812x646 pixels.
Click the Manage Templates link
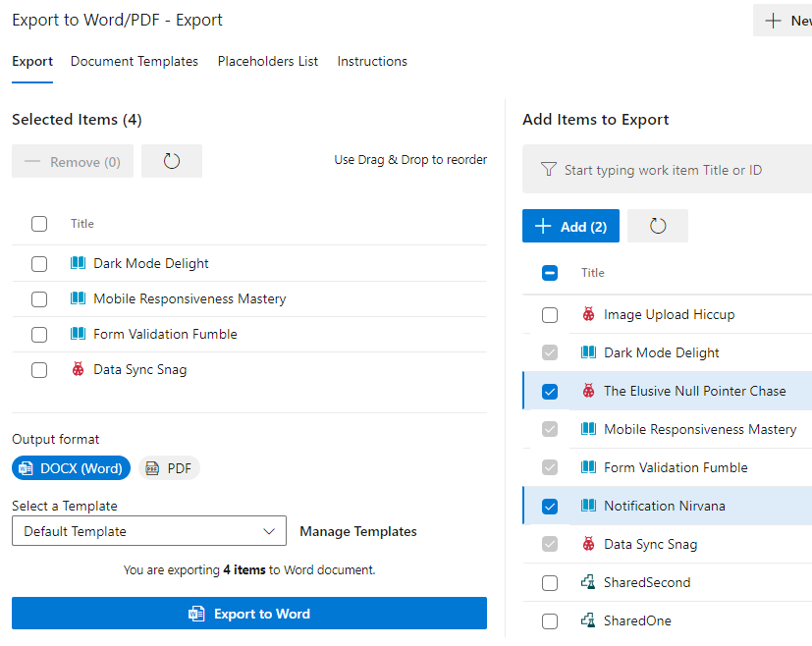[x=357, y=530]
